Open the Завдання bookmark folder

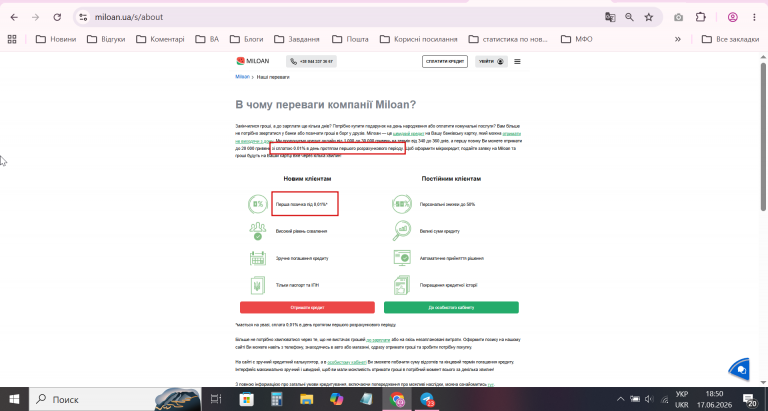[x=297, y=39]
